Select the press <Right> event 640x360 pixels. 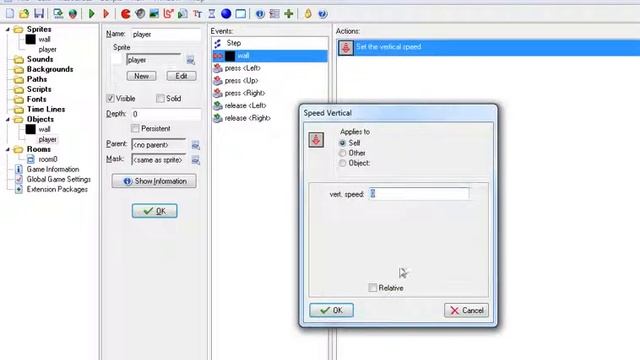click(269, 93)
